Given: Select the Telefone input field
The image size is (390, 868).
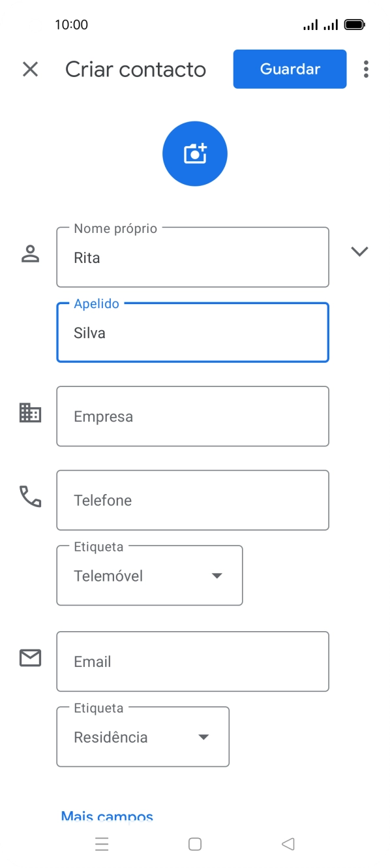Looking at the screenshot, I should pyautogui.click(x=192, y=500).
